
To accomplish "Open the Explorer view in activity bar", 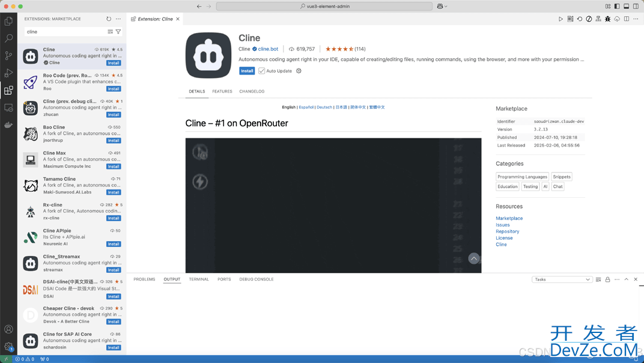I will pos(8,21).
